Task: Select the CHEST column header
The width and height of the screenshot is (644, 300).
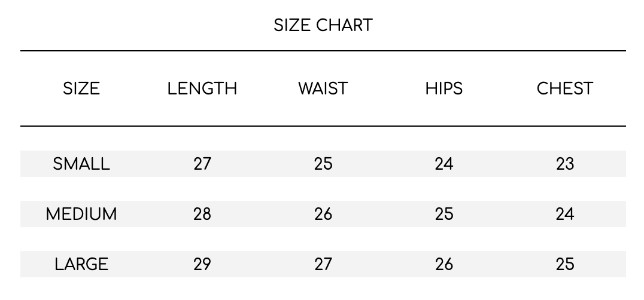Action: pyautogui.click(x=565, y=89)
